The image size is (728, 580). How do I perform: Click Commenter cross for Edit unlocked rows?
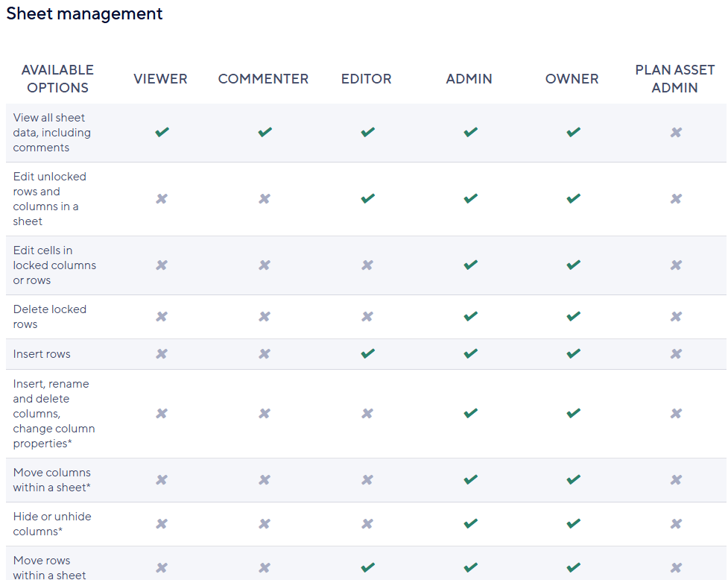tap(265, 199)
